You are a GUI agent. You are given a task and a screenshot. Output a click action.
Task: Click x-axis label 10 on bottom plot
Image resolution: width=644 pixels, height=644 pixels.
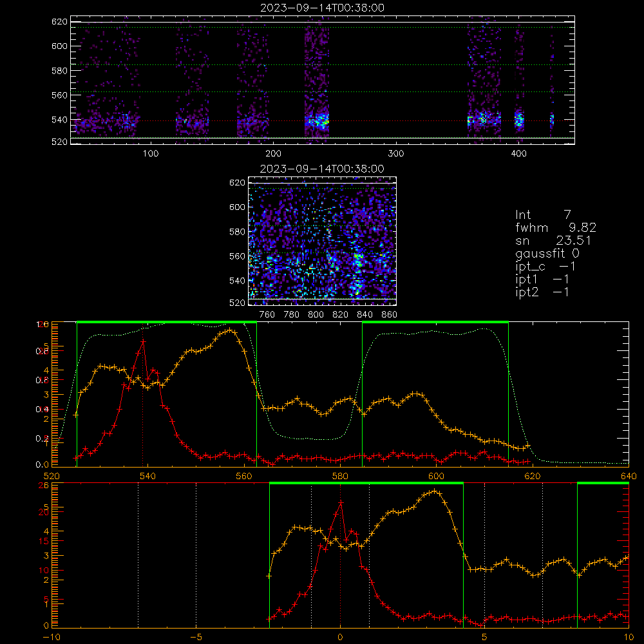tap(629, 637)
